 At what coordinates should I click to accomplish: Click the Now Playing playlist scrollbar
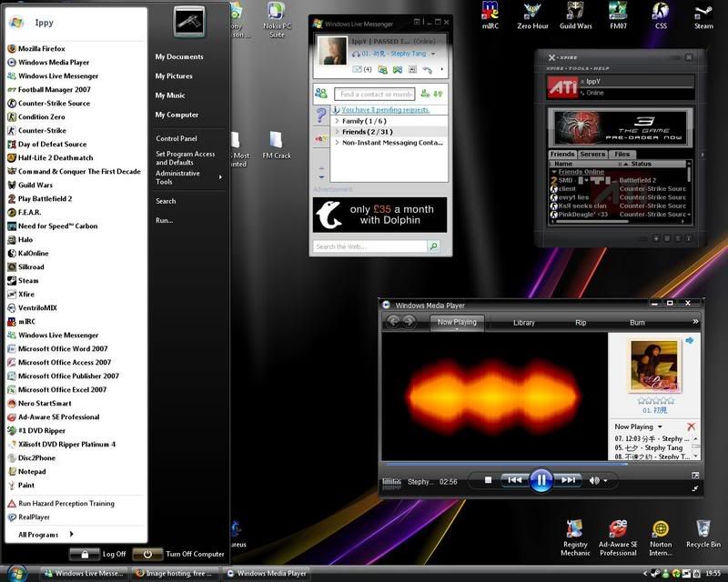(x=695, y=447)
